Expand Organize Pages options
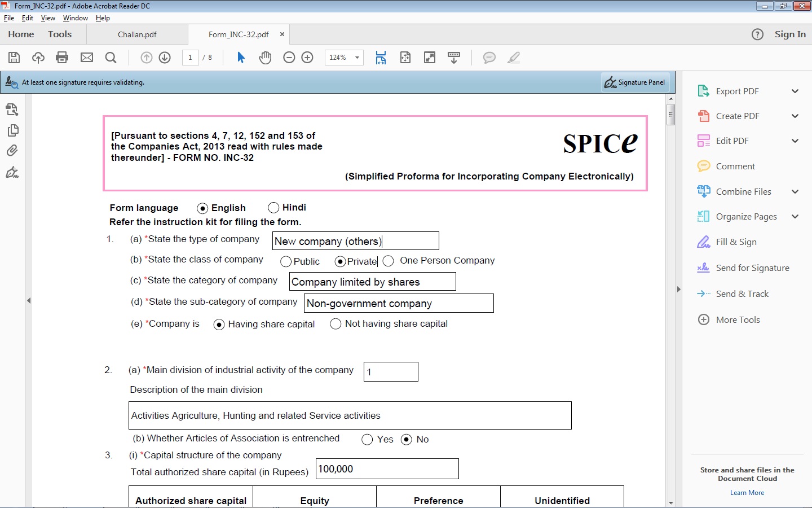The image size is (812, 508). click(x=795, y=217)
